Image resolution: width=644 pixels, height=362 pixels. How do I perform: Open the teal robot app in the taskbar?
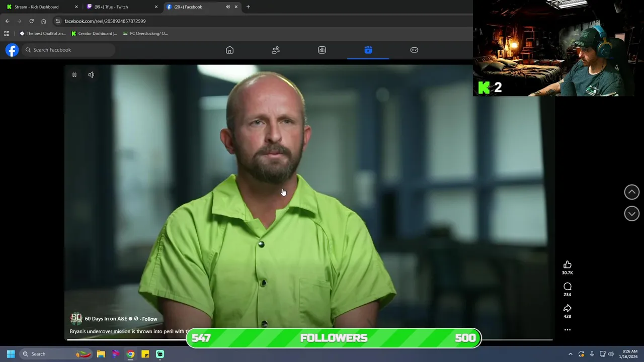[160, 354]
